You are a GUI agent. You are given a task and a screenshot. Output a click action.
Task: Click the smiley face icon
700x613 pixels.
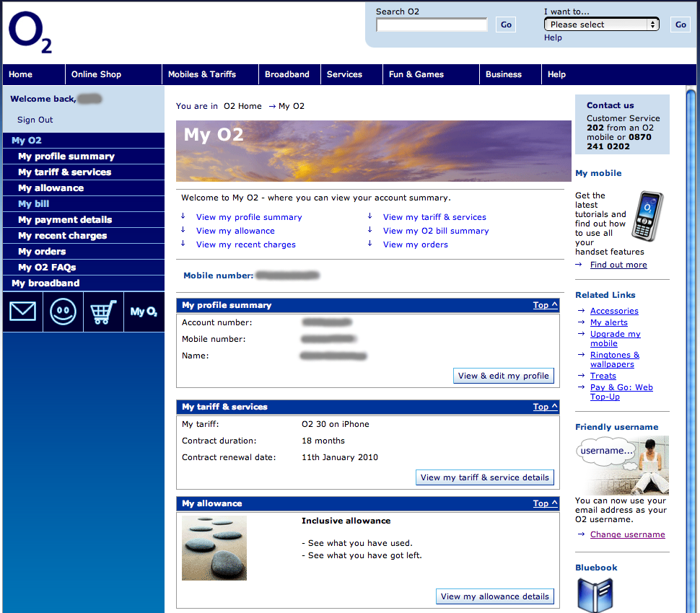[63, 312]
